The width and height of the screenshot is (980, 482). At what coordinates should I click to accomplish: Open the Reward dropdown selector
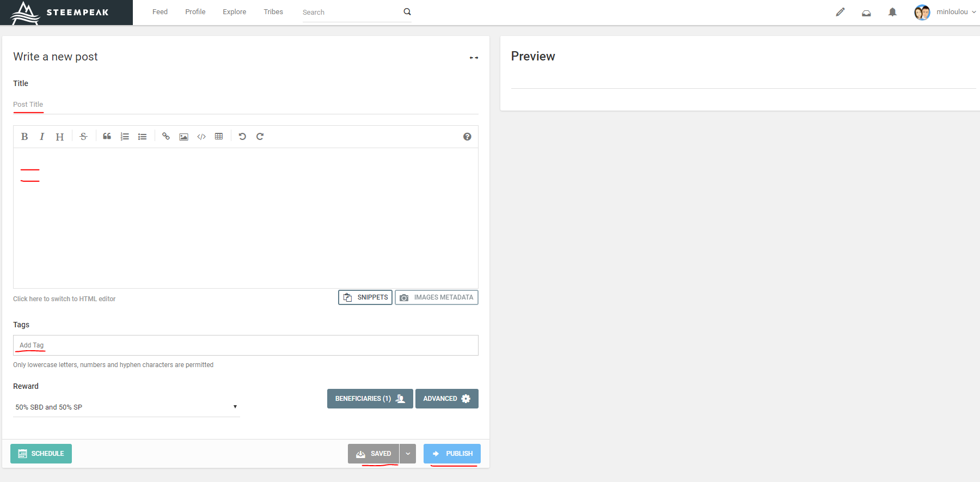(126, 407)
